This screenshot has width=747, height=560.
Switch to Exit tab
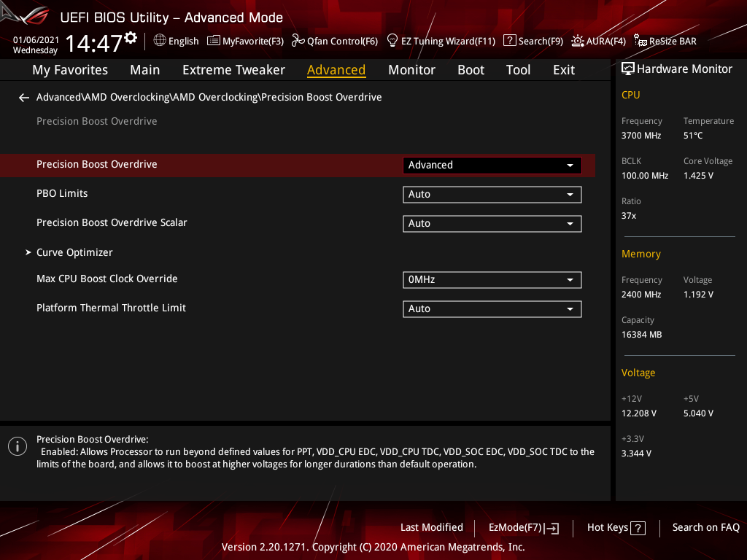(x=564, y=70)
